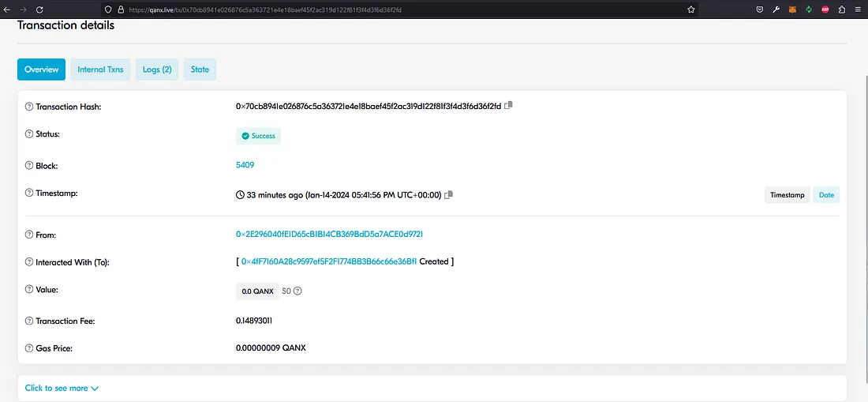The width and height of the screenshot is (868, 402).
Task: Expand Click to see more section
Action: [x=62, y=388]
